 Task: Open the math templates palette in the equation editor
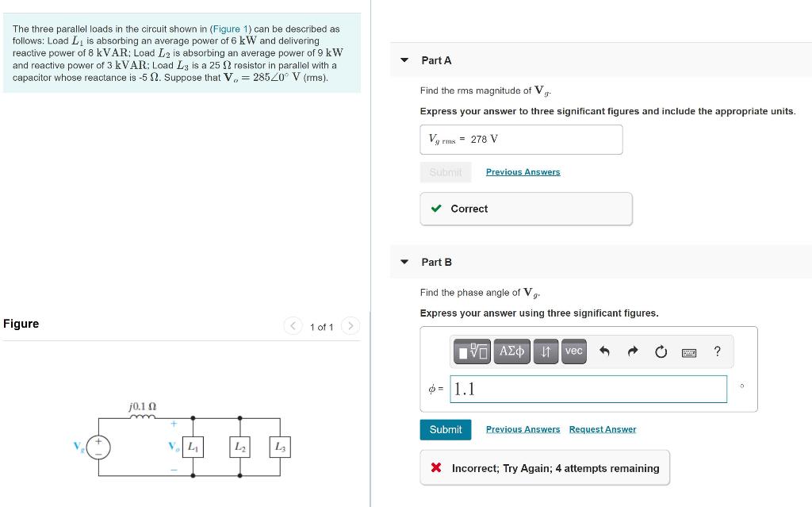[x=472, y=351]
